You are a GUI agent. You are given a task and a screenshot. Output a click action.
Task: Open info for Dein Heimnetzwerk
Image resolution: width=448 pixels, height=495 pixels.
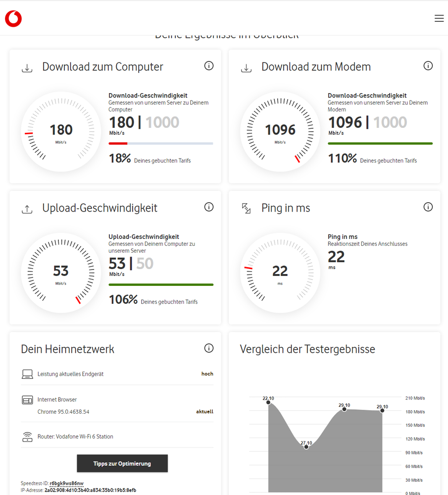pos(209,348)
